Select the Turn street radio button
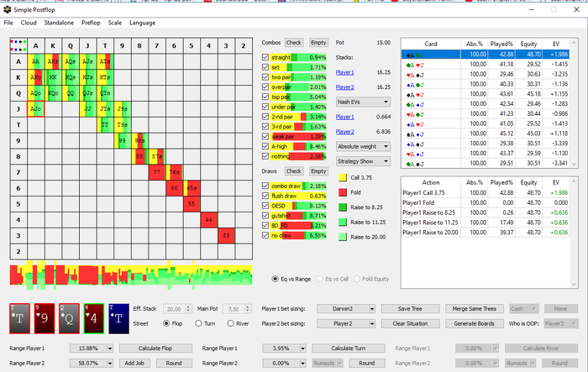Viewport: 588px width, 372px height. click(198, 323)
